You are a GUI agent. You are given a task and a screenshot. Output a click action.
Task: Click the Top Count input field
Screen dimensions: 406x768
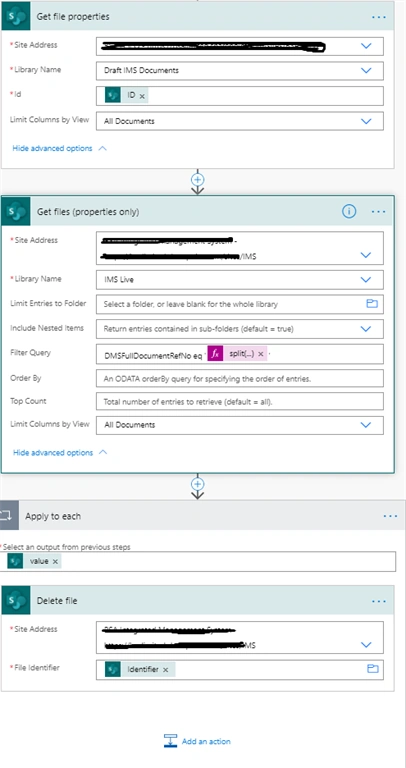pyautogui.click(x=240, y=402)
